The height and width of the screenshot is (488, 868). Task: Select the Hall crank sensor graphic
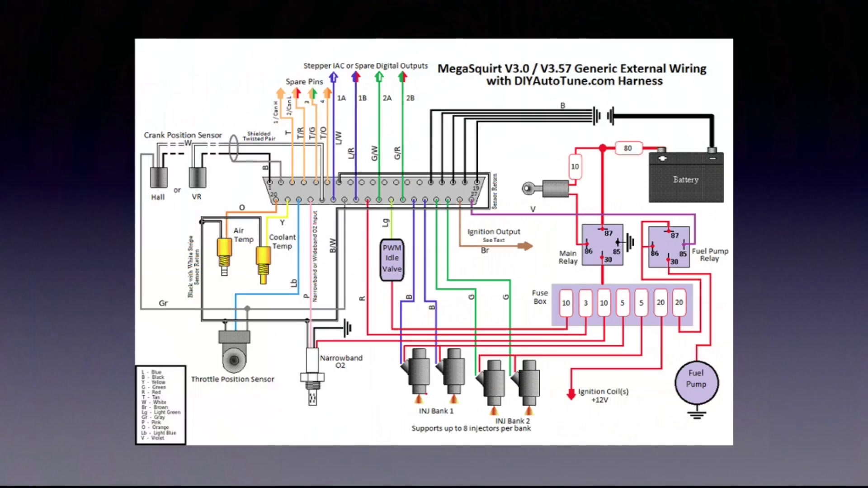click(x=159, y=177)
